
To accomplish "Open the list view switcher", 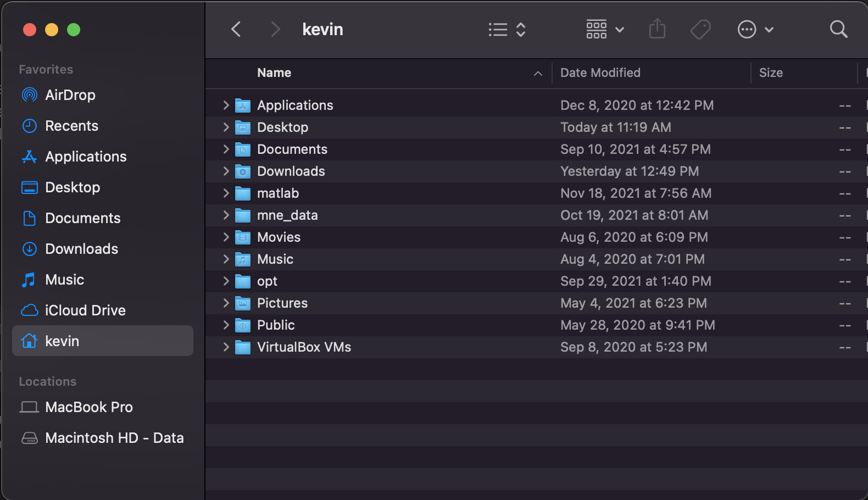I will 507,30.
